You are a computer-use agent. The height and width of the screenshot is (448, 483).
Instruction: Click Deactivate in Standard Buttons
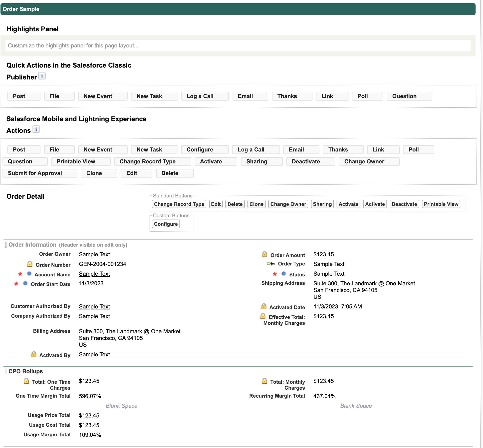coord(404,204)
